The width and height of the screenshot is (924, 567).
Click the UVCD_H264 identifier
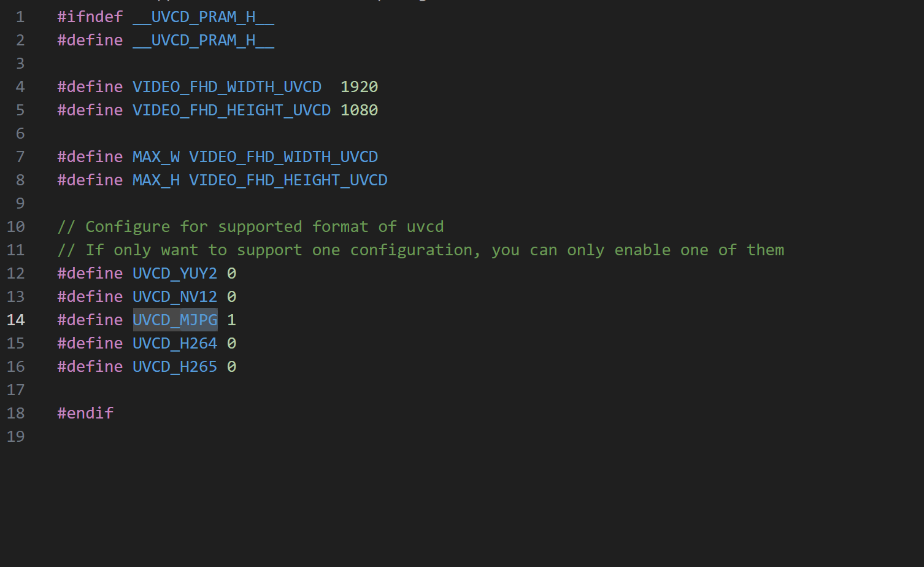click(175, 343)
